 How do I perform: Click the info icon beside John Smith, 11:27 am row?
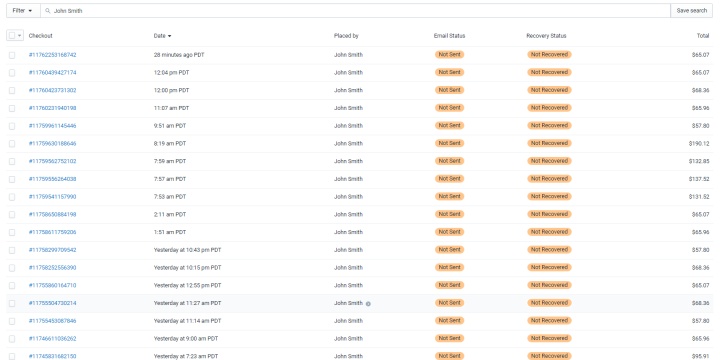tap(368, 304)
